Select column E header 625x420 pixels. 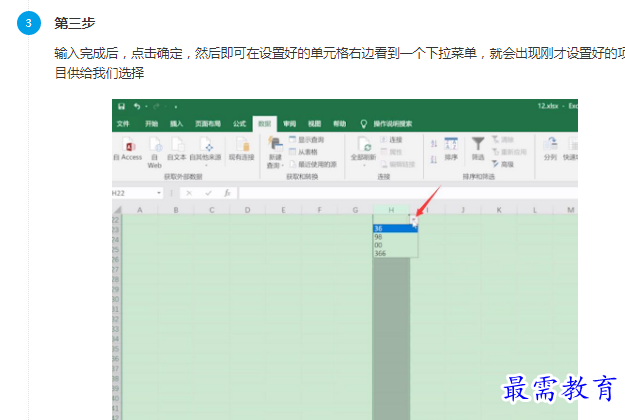tap(283, 210)
